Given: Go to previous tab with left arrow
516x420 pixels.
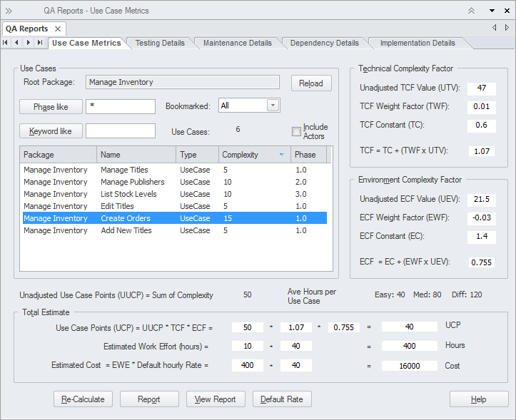Looking at the screenshot, I should [17, 43].
